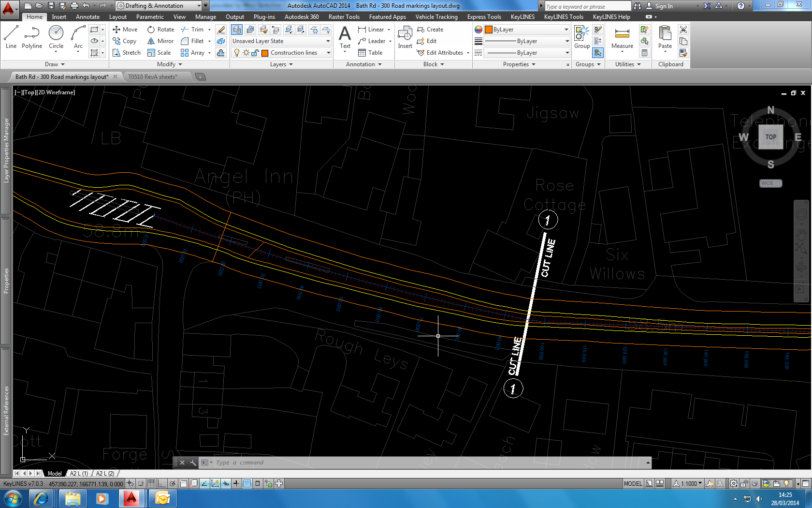
Task: Click the ByLayer orange color swatch in Properties
Action: pos(489,30)
